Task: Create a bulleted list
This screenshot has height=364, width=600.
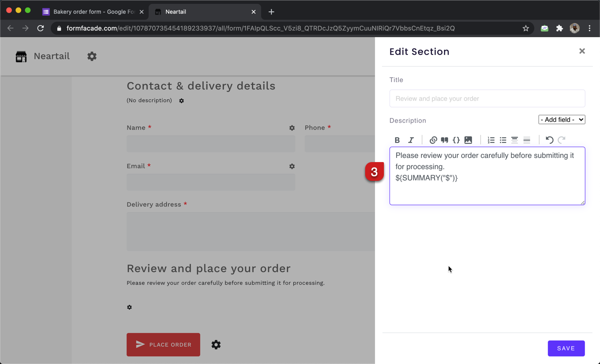Action: (503, 140)
